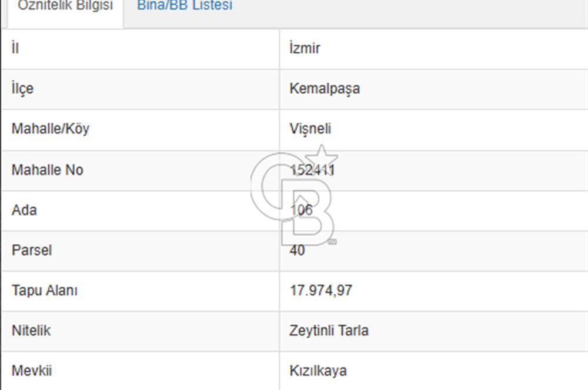Select the Mahalle No value 152411
Screen dimensions: 588x390
314,170
